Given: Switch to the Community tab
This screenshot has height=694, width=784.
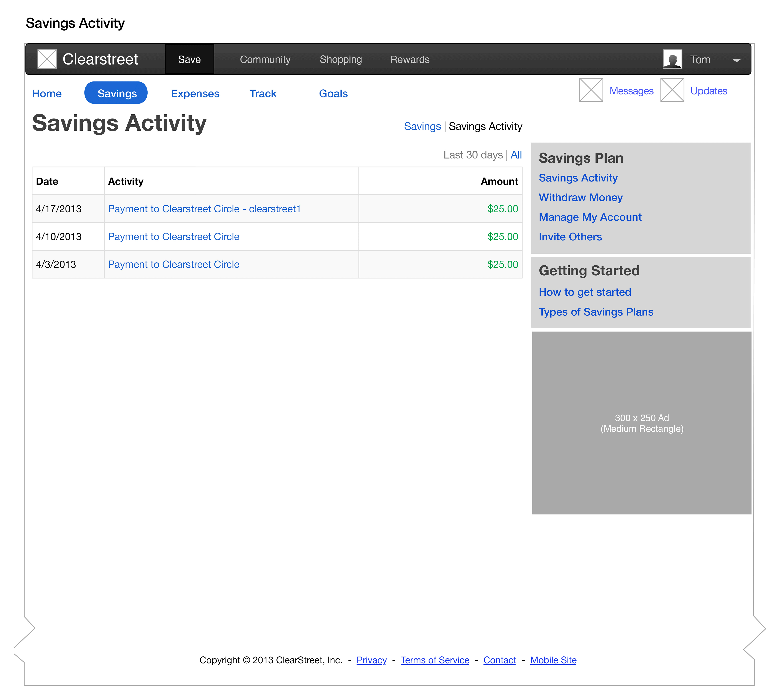Looking at the screenshot, I should click(265, 59).
